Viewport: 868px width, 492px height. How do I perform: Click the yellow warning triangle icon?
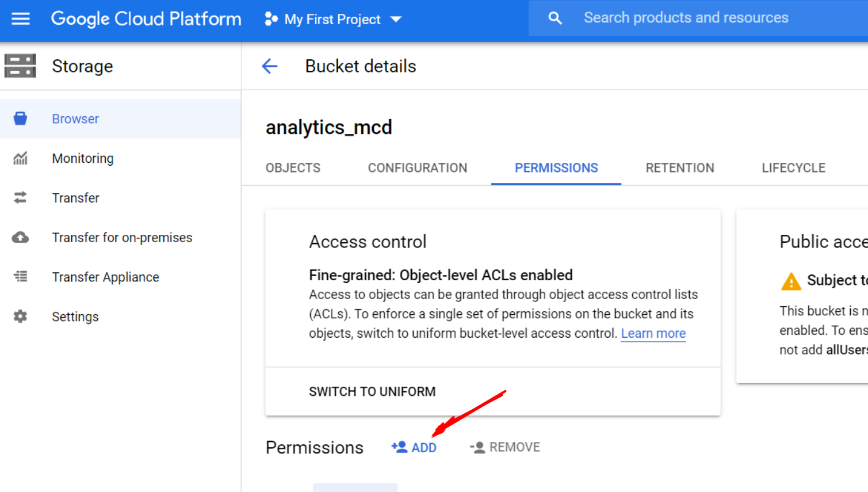coord(791,281)
